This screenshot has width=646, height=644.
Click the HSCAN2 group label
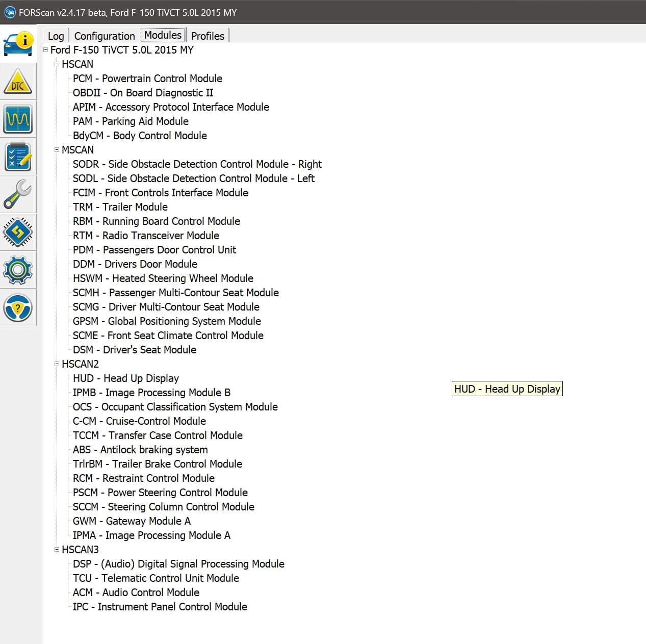click(x=80, y=364)
